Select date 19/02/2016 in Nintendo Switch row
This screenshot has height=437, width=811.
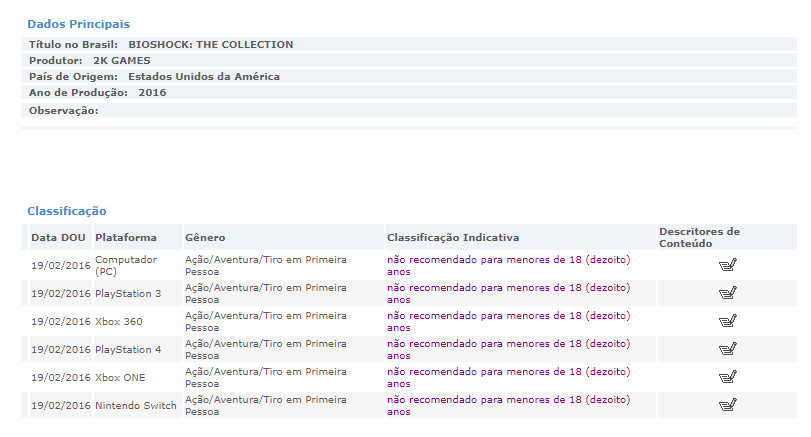61,405
